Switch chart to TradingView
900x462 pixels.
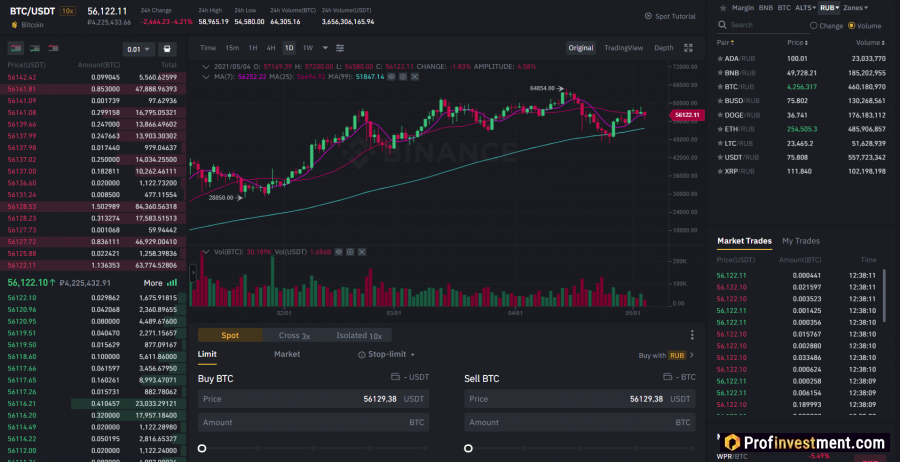click(623, 48)
